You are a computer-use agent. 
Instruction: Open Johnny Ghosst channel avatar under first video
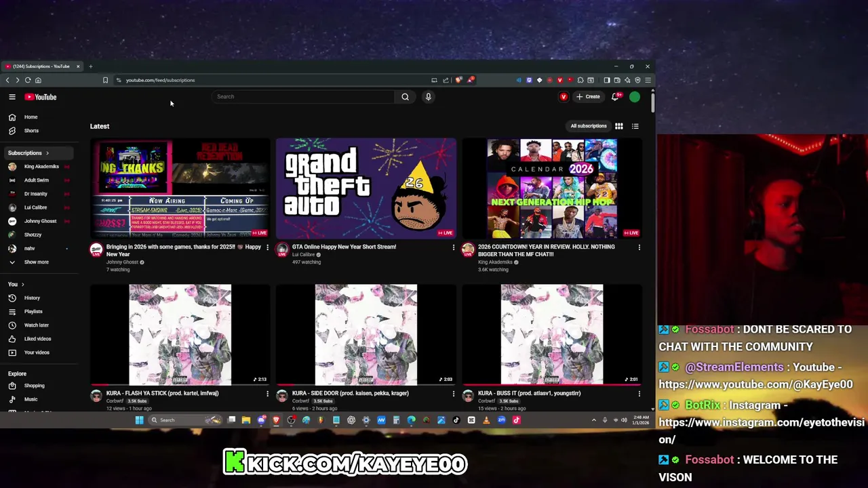click(x=96, y=249)
